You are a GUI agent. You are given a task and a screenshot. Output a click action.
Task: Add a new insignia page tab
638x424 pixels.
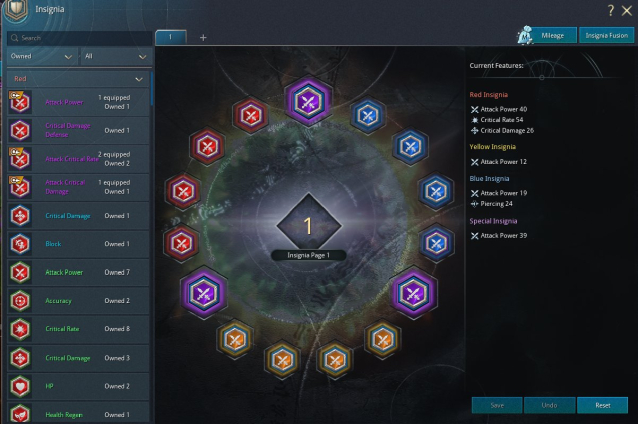pyautogui.click(x=203, y=37)
